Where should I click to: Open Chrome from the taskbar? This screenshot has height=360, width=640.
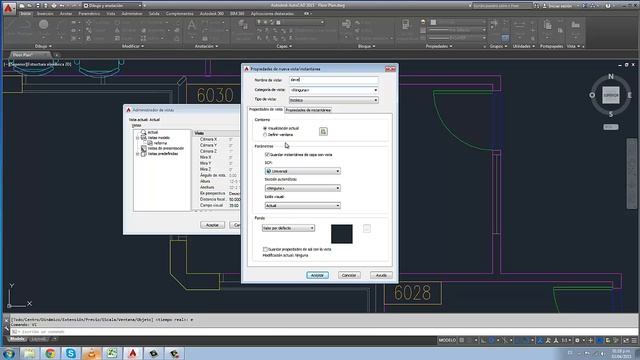[50, 353]
